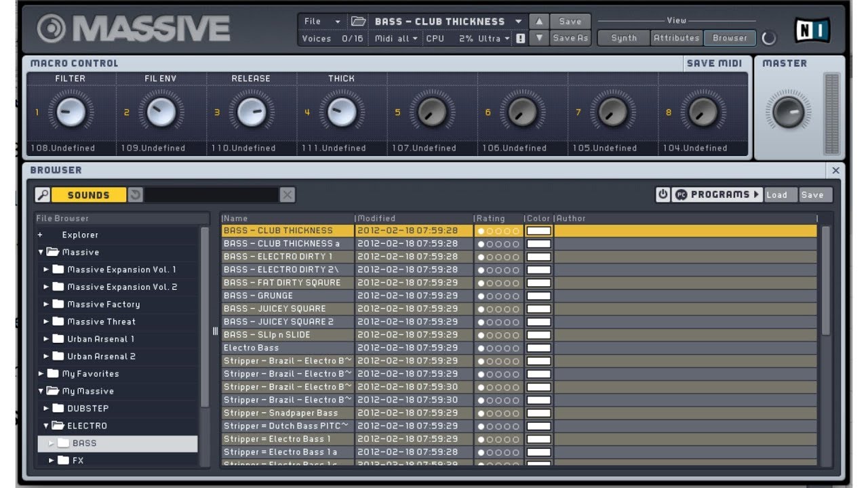Switch to the Browser view
The height and width of the screenshot is (488, 868).
(x=730, y=39)
